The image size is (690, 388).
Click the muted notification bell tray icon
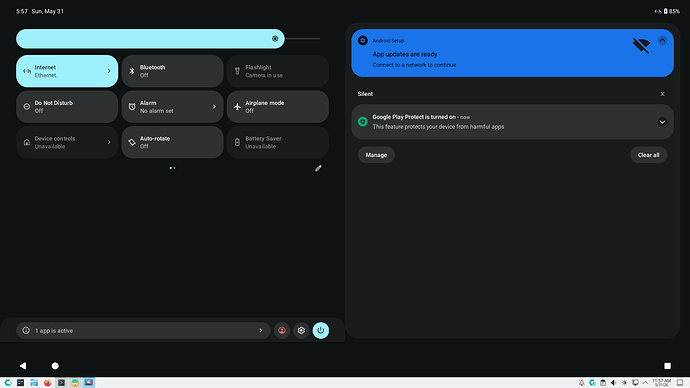click(x=582, y=383)
